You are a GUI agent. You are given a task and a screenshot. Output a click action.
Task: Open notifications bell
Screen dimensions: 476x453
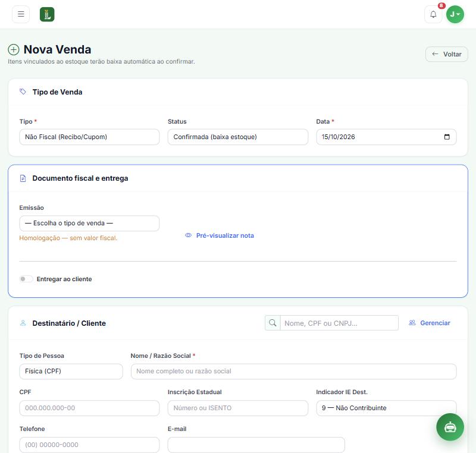[x=433, y=14]
